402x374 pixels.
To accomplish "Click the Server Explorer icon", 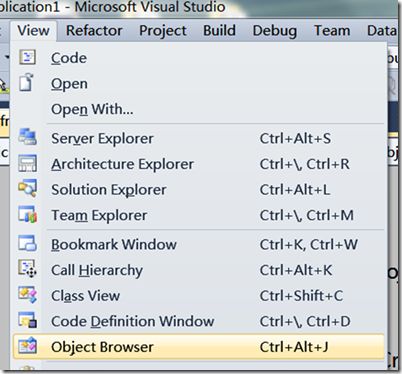I will [27, 137].
